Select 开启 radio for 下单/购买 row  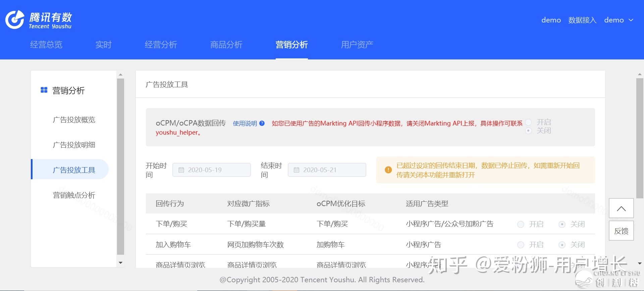tap(521, 224)
